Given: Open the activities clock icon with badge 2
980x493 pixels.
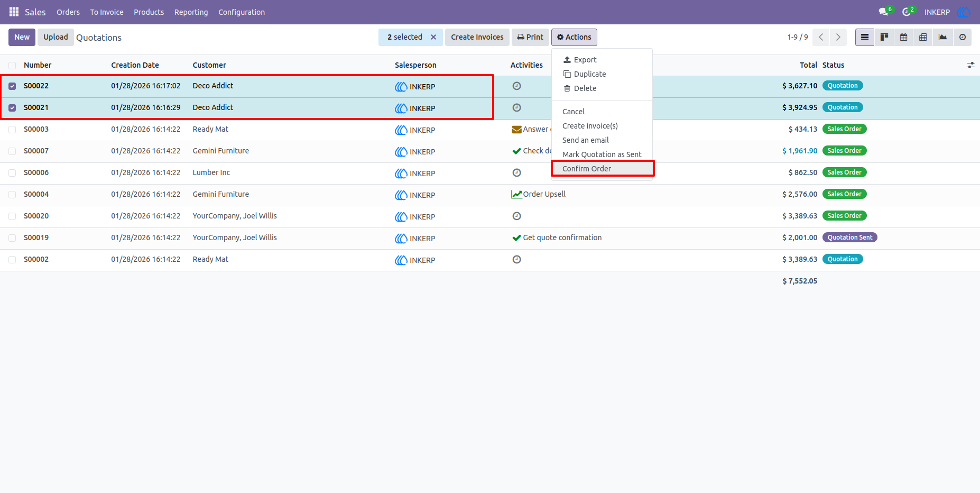Looking at the screenshot, I should 907,12.
